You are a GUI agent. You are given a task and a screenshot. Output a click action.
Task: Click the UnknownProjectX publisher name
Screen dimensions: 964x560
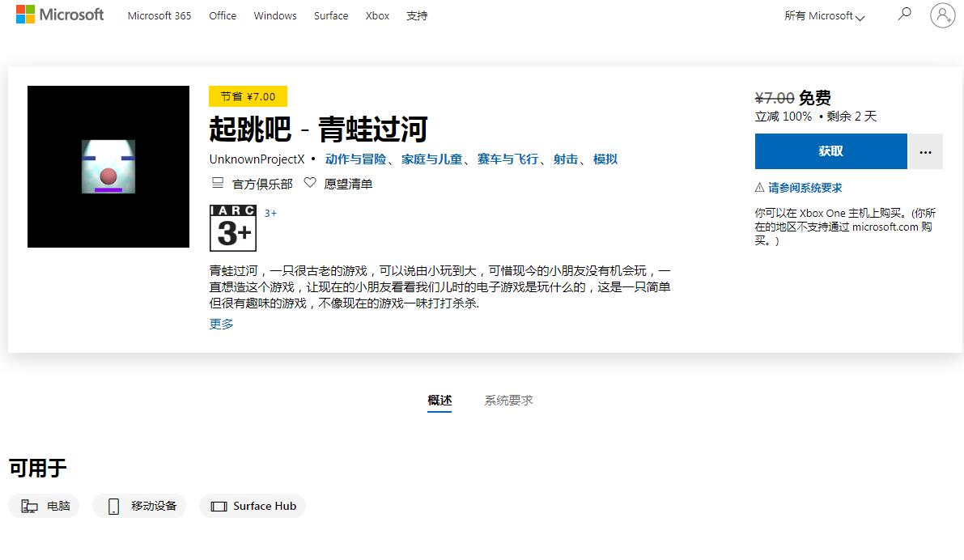pyautogui.click(x=257, y=159)
